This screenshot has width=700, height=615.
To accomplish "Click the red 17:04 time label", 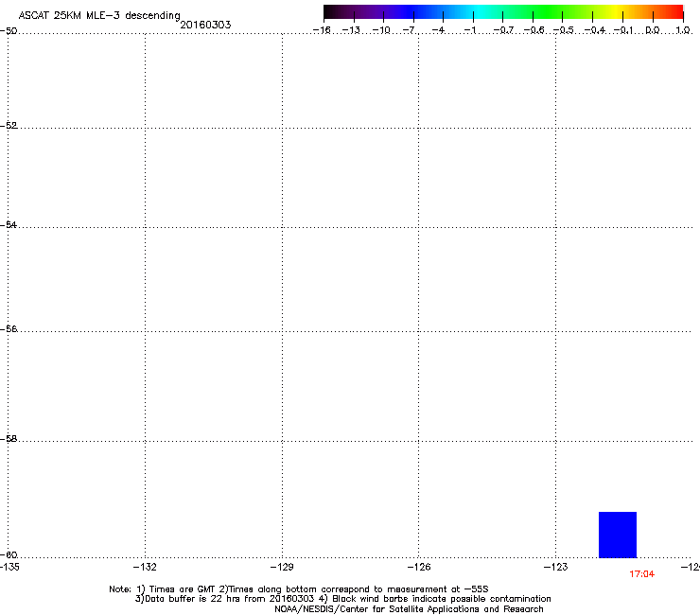I will click(642, 574).
